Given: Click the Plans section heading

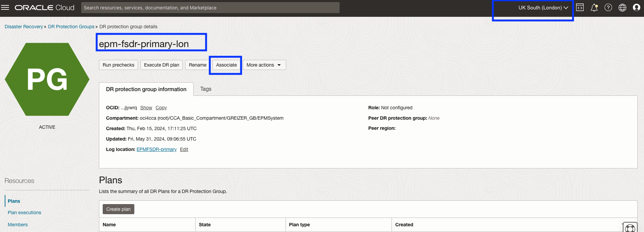Looking at the screenshot, I should [x=110, y=180].
